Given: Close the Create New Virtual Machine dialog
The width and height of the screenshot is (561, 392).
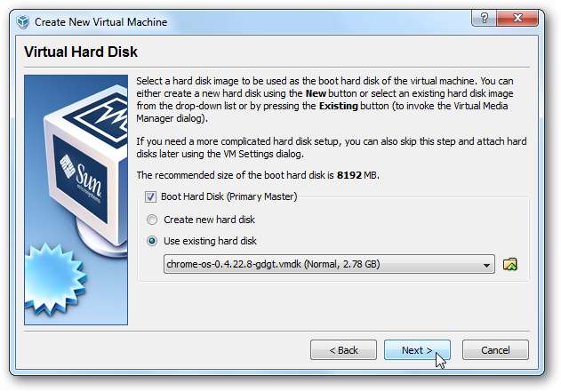Looking at the screenshot, I should [x=517, y=18].
